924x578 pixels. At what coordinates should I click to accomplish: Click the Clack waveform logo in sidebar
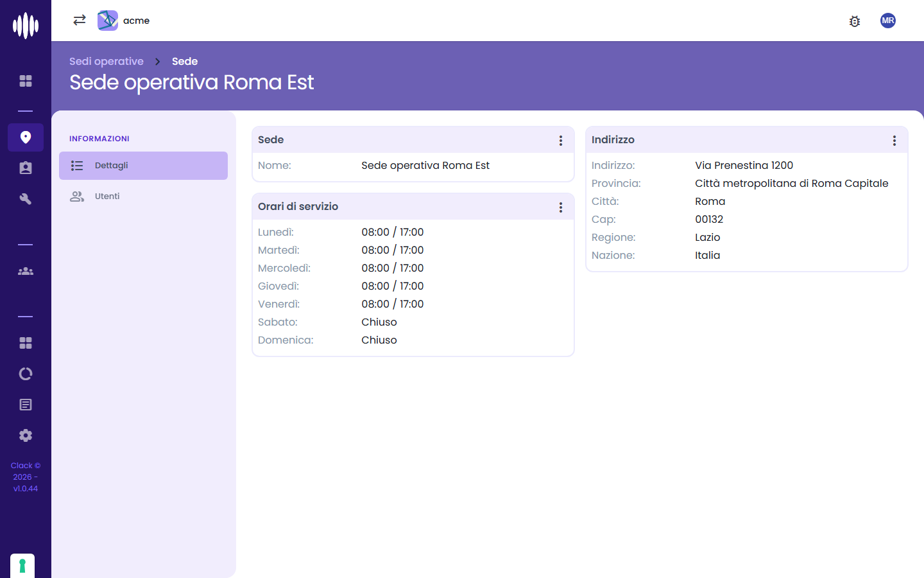click(26, 26)
